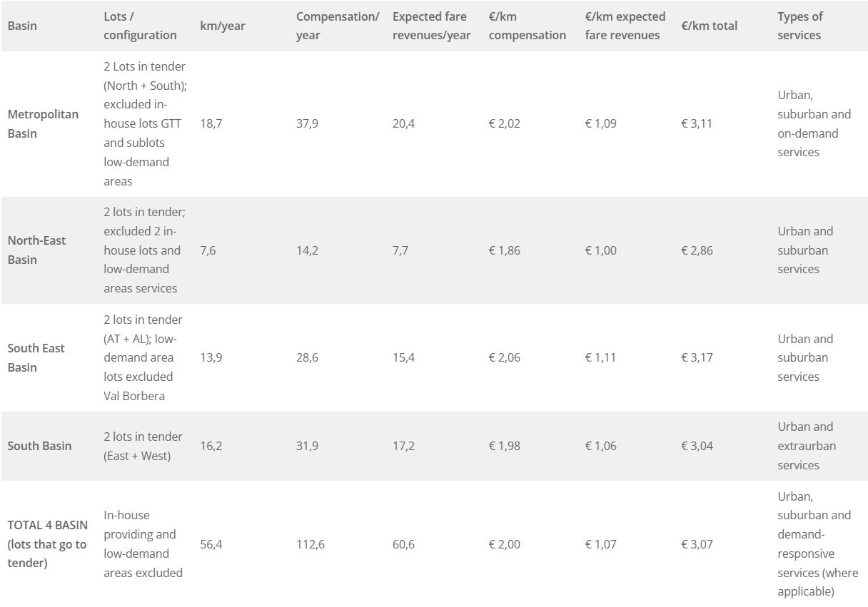Viewport: 868px width, 607px height.
Task: Click the Metropolitan Basin row label
Action: [43, 123]
